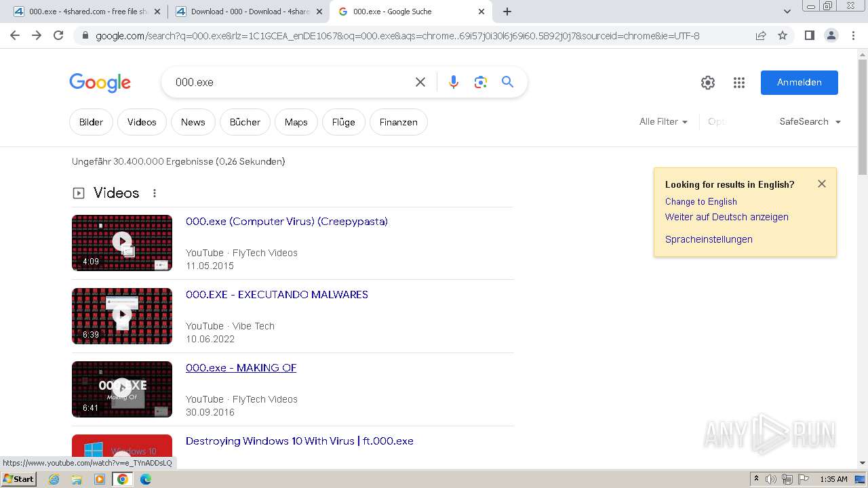
Task: Open Spracheinstellungen link
Action: tap(709, 239)
